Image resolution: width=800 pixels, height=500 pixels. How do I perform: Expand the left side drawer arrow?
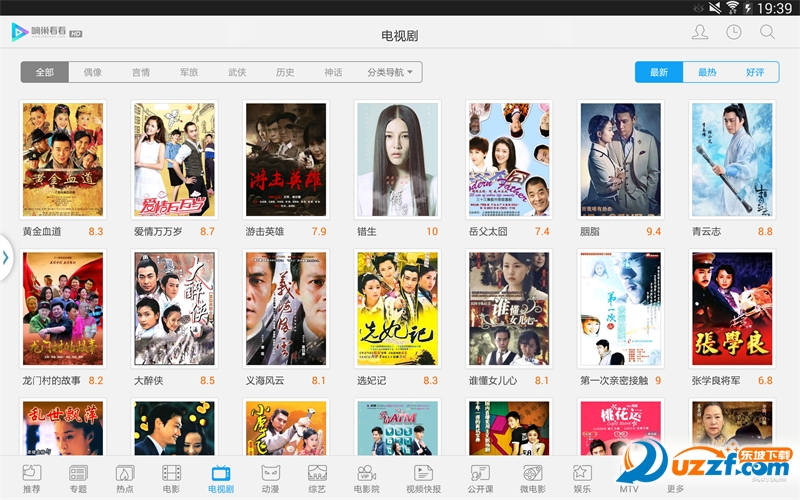(x=6, y=258)
